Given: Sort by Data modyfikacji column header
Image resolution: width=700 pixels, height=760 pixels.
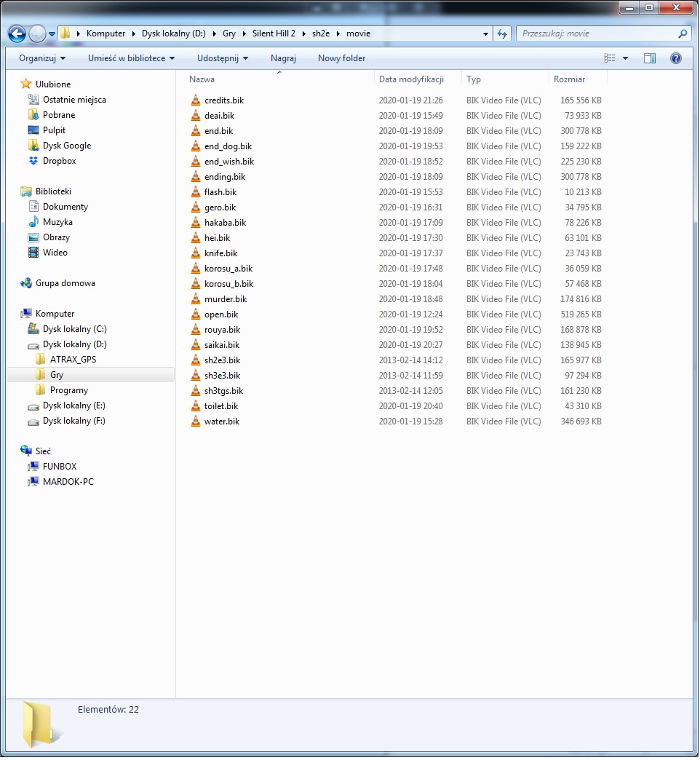Looking at the screenshot, I should pos(418,79).
